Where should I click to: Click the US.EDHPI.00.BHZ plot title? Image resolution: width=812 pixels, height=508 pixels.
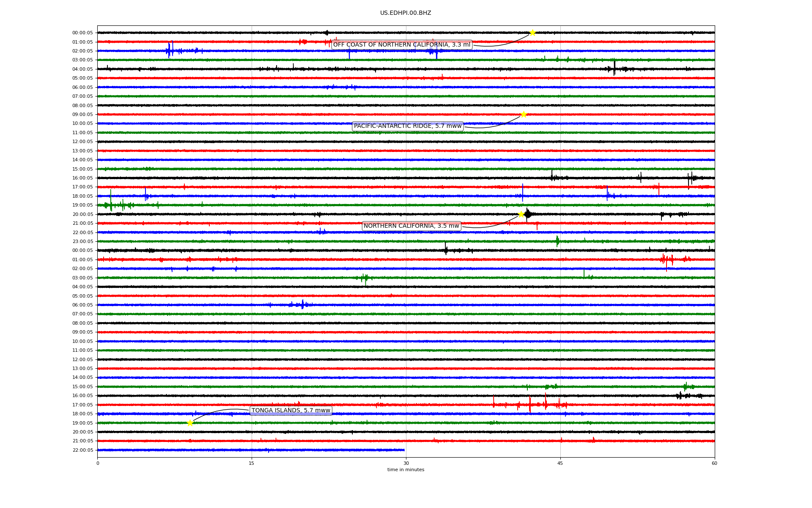[x=406, y=13]
